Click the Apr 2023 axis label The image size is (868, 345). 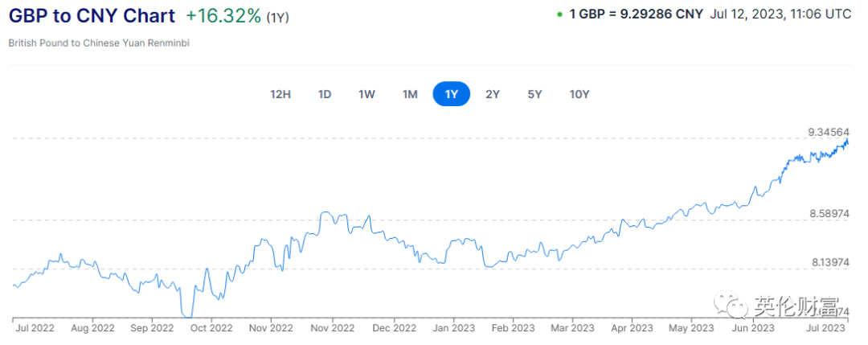(632, 328)
